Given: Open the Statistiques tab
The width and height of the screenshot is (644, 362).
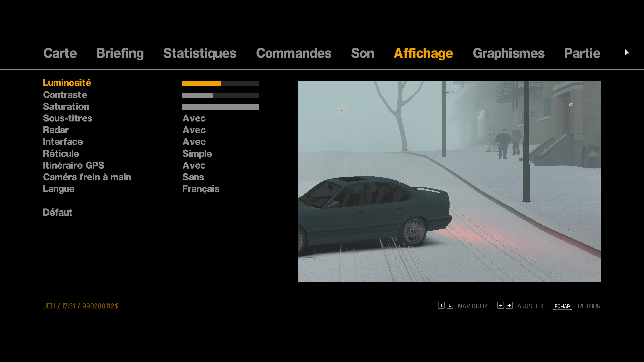Looking at the screenshot, I should [200, 53].
